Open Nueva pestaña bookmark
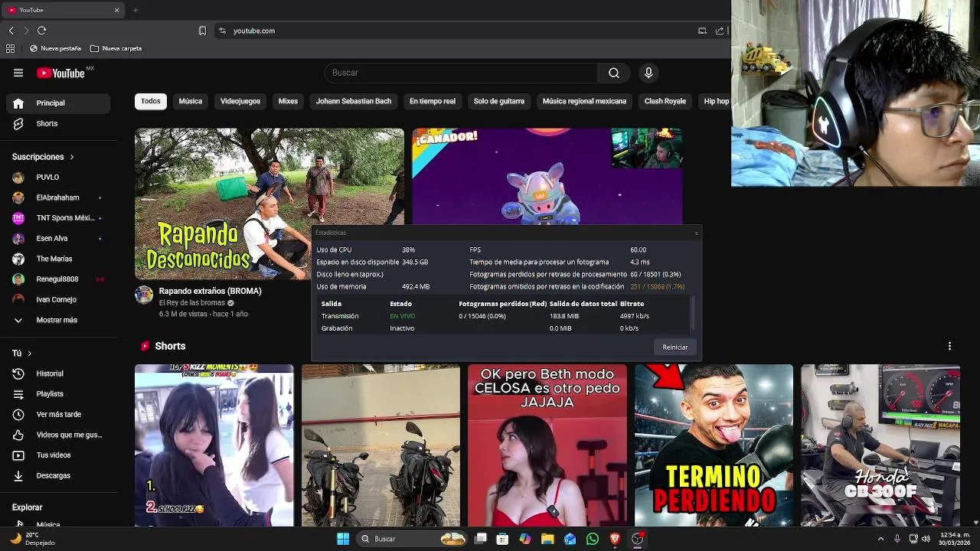The width and height of the screenshot is (980, 551). [x=55, y=48]
